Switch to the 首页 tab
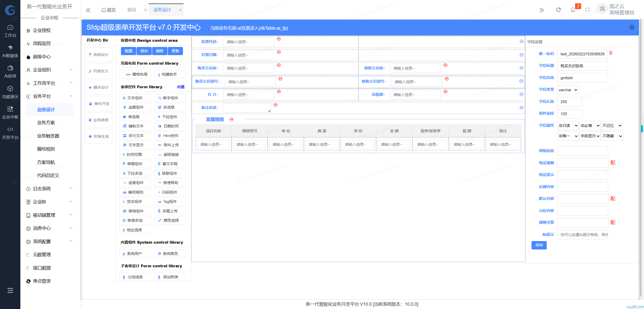644x309 pixels. (x=108, y=10)
